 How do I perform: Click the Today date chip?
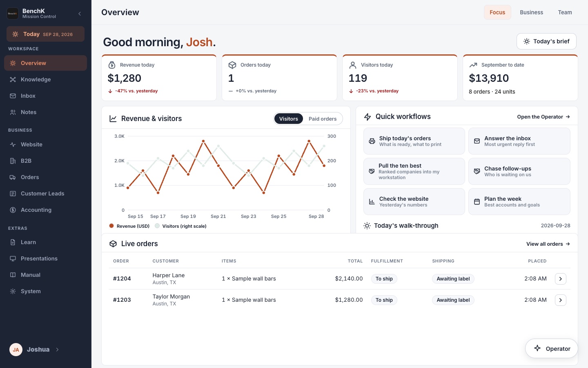click(x=45, y=34)
